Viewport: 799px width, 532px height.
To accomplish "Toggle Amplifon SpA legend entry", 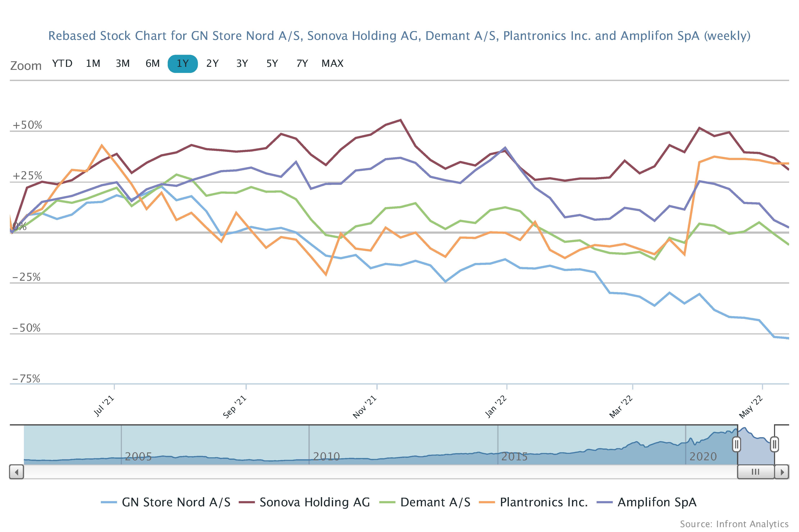I will click(x=647, y=503).
